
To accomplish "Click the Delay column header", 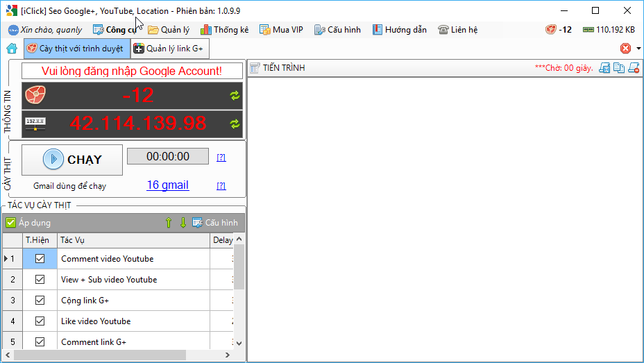I will coord(222,240).
